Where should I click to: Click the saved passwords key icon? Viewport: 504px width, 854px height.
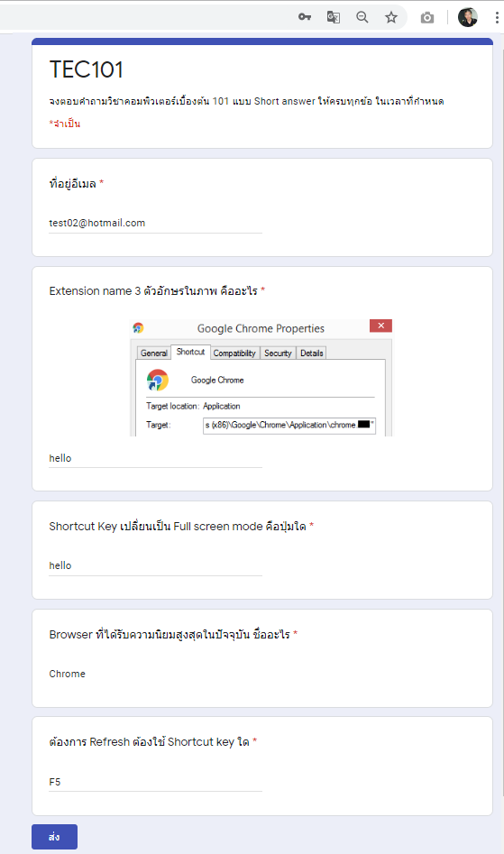point(304,17)
